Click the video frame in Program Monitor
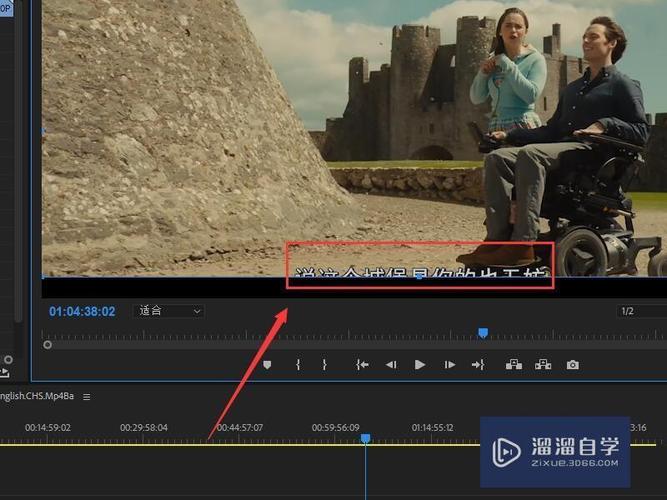Screen dimensions: 667x500 pos(354,138)
